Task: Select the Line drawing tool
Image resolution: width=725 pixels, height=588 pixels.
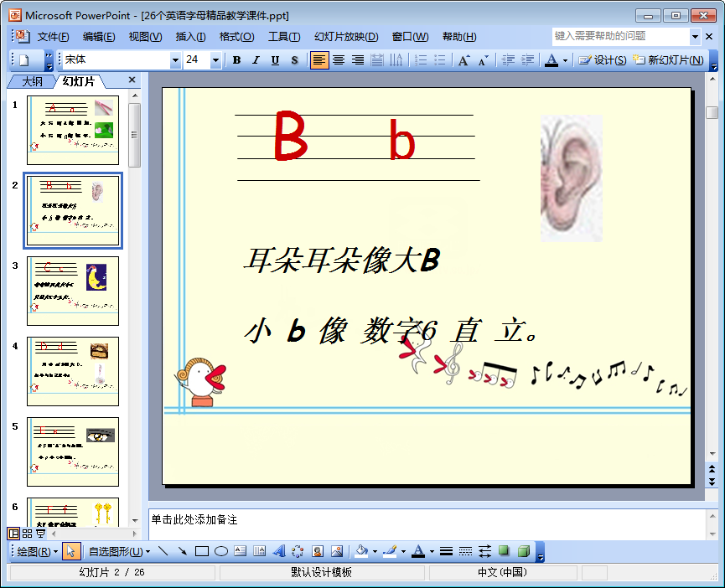Action: point(163,551)
